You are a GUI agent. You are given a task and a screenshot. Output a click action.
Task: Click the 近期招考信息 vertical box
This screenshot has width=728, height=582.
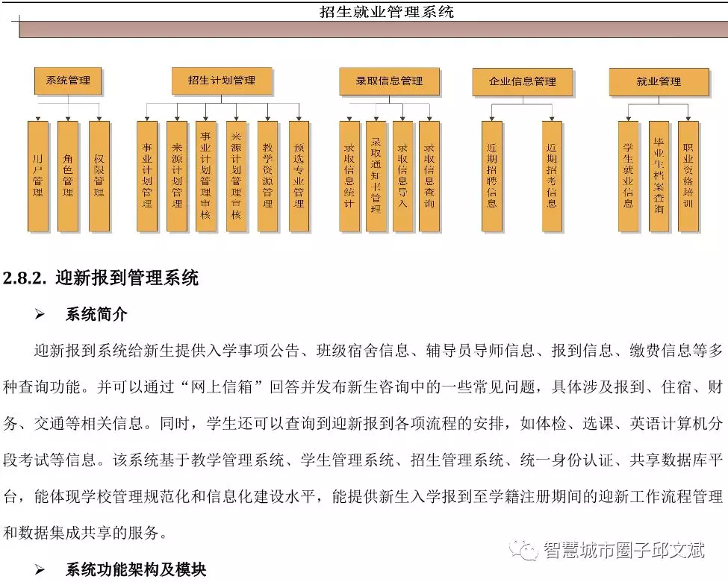coord(552,176)
